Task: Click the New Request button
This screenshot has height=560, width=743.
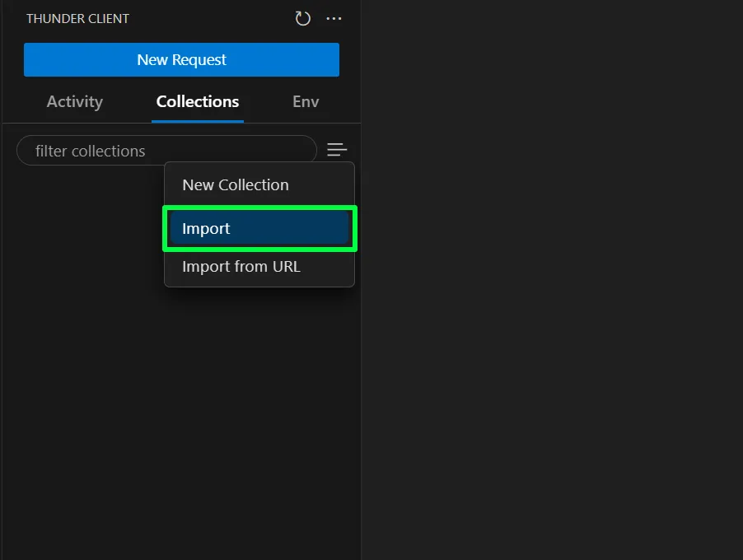Action: [181, 59]
